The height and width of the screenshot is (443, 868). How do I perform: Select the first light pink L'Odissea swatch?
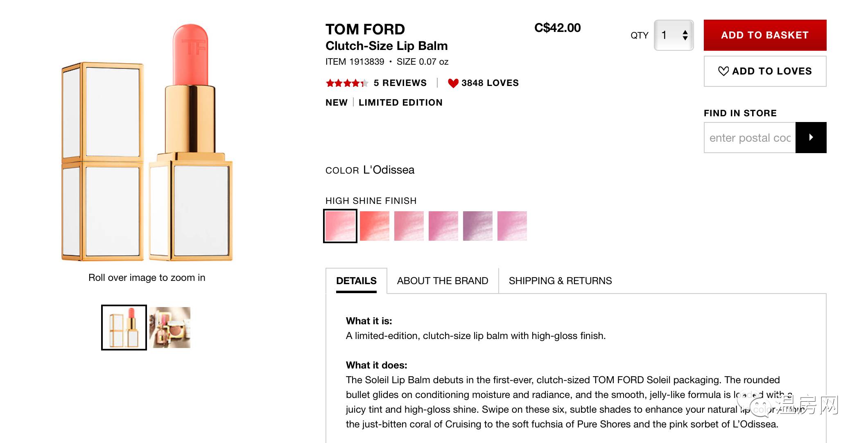(x=340, y=226)
